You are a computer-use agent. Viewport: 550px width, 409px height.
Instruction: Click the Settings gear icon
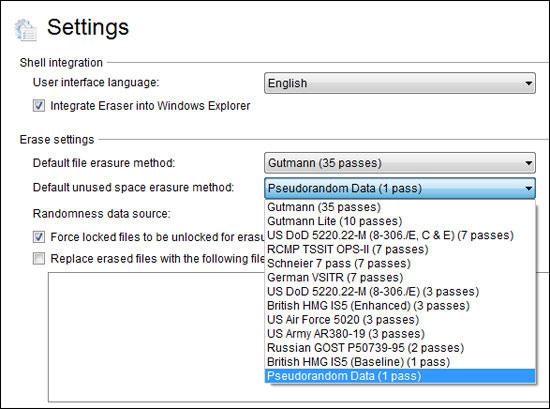tap(26, 30)
